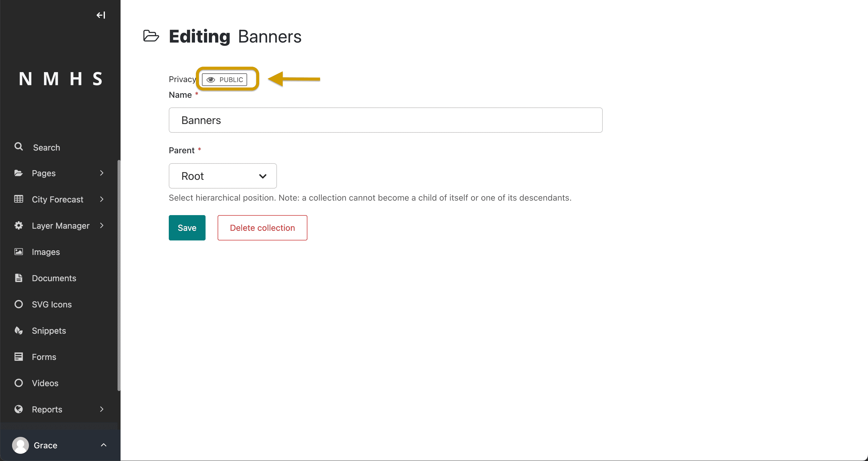Expand the City Forecast submenu chevron
The image size is (868, 461).
tap(102, 199)
